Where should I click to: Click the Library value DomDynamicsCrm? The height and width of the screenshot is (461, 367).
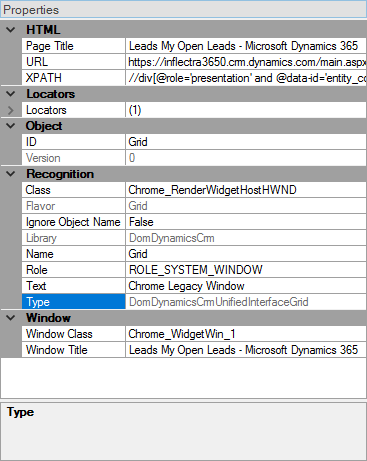[x=246, y=238]
